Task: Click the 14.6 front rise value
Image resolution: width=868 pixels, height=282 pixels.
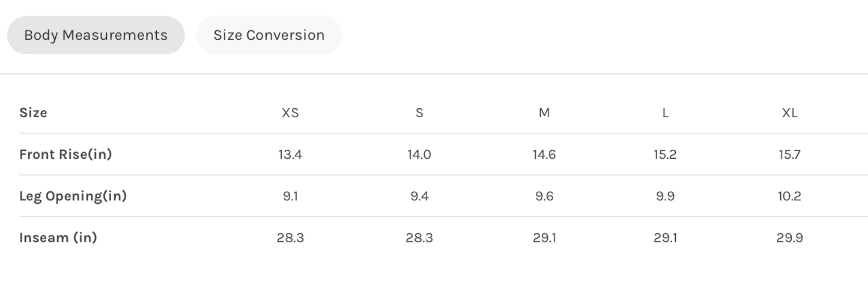Action: 544,155
